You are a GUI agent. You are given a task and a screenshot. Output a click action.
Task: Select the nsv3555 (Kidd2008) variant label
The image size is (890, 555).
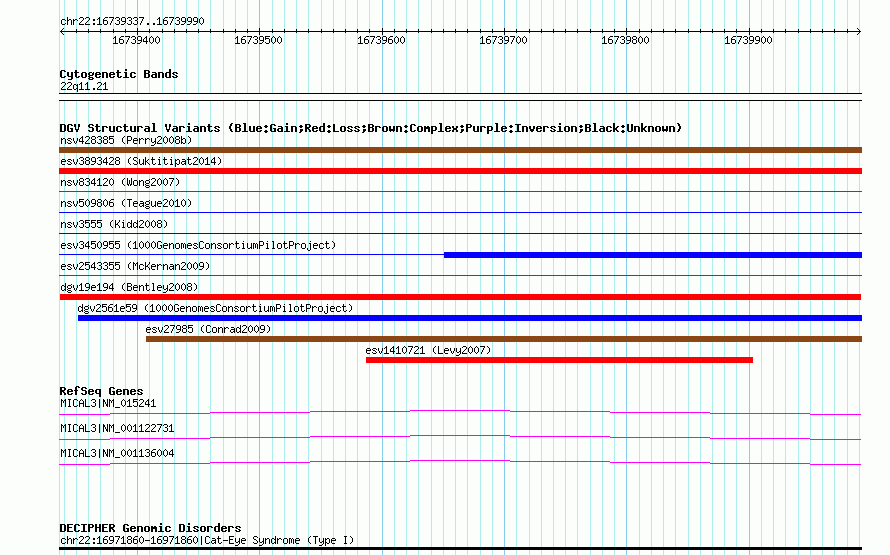(x=114, y=224)
